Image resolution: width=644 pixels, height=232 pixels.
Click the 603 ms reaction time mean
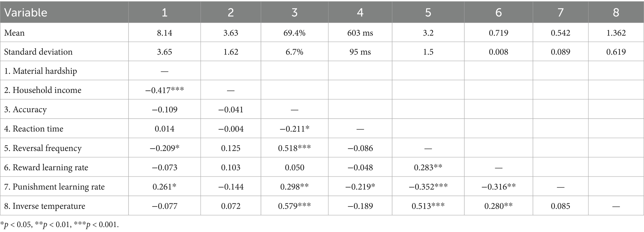pyautogui.click(x=360, y=33)
